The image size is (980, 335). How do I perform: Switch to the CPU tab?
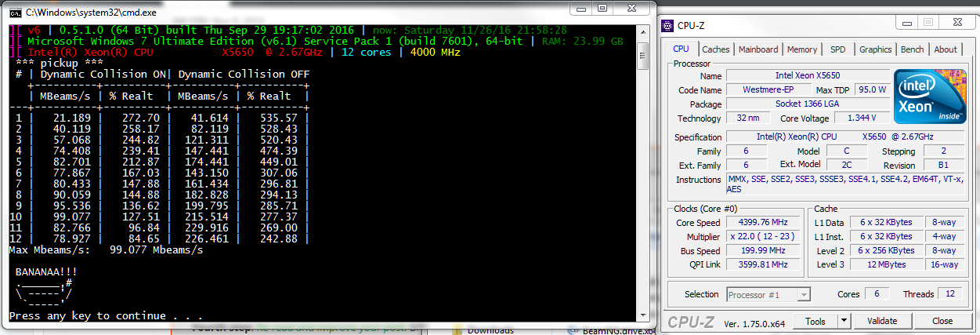(681, 49)
